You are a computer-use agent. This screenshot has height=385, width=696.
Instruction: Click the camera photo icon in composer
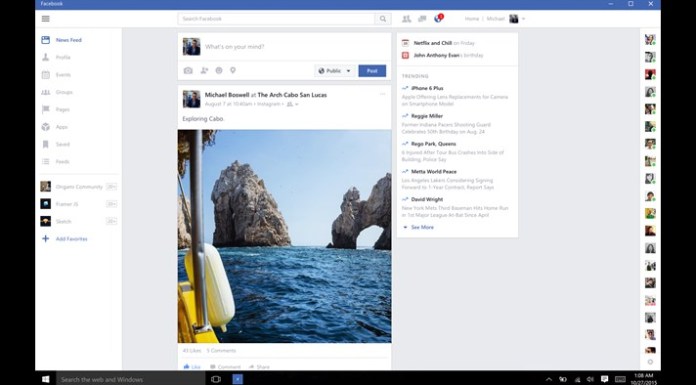(x=188, y=71)
